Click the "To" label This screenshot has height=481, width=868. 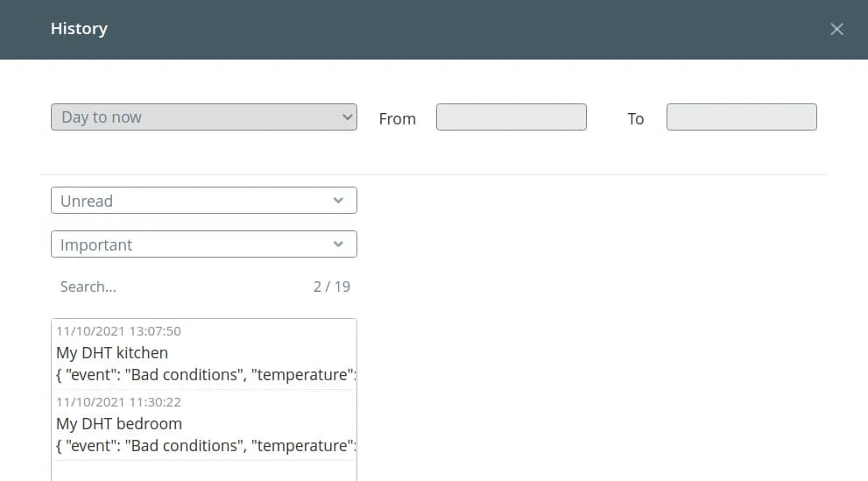[x=635, y=119]
